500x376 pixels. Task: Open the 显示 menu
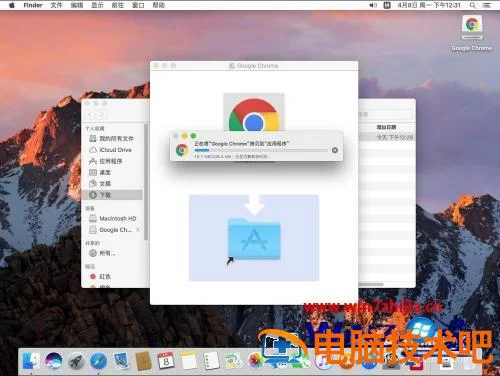tap(97, 5)
